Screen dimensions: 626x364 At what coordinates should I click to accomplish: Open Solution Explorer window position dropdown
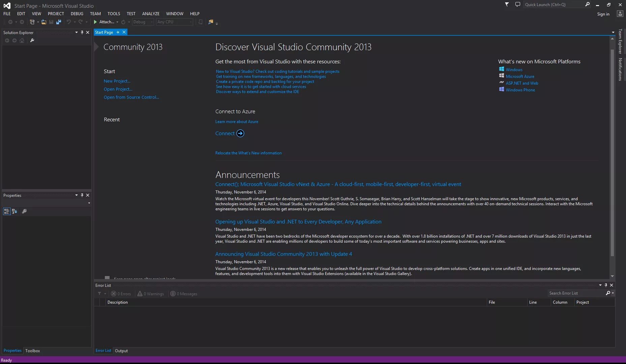[77, 32]
